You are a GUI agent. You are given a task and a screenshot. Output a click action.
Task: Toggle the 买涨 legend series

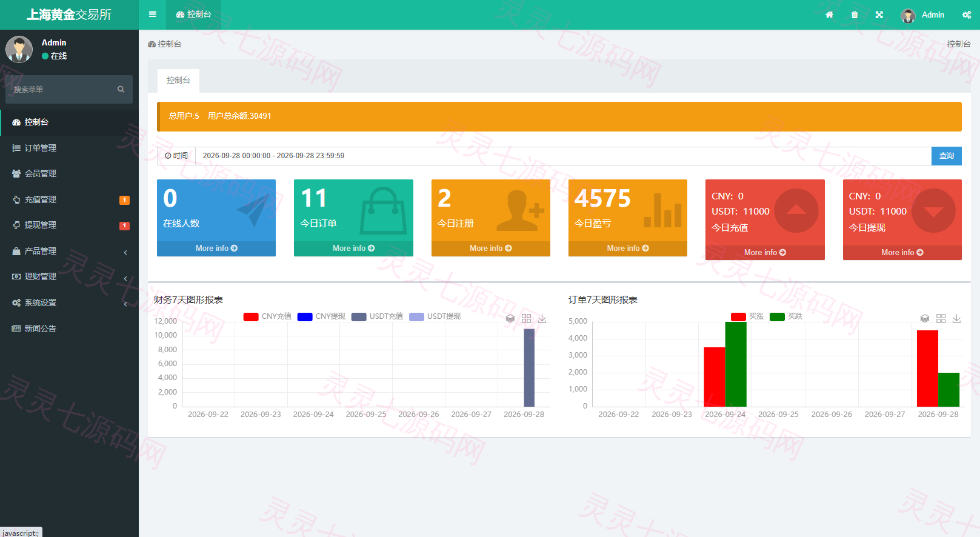coord(747,316)
